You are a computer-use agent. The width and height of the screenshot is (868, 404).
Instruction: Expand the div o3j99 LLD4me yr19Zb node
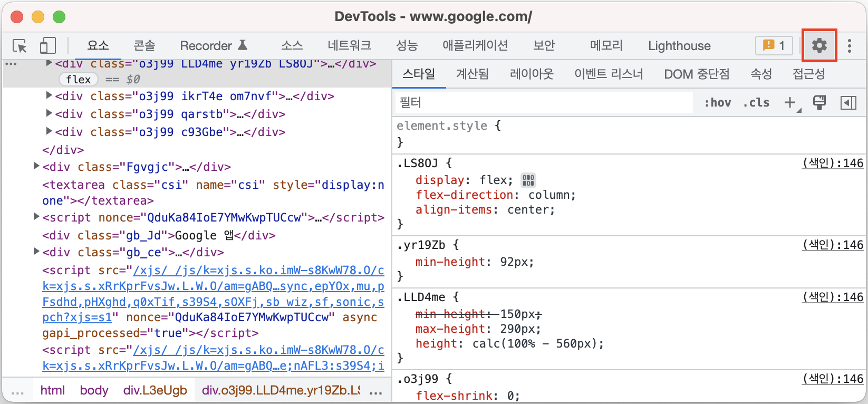[49, 63]
